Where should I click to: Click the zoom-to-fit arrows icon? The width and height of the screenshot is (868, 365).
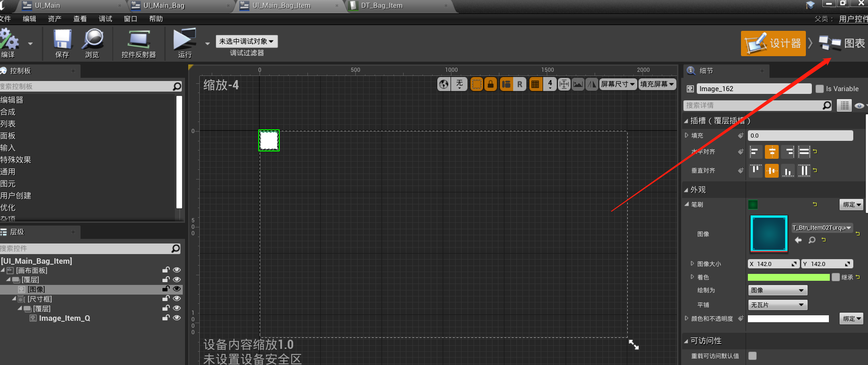click(564, 84)
